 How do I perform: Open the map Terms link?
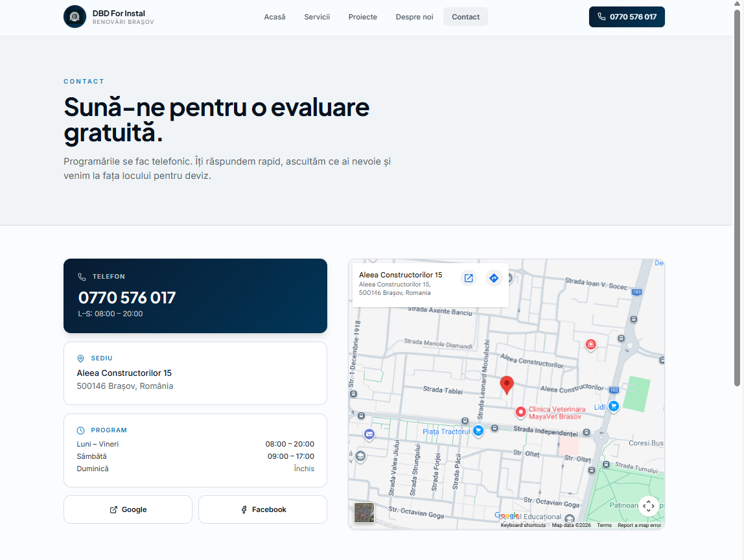(604, 525)
